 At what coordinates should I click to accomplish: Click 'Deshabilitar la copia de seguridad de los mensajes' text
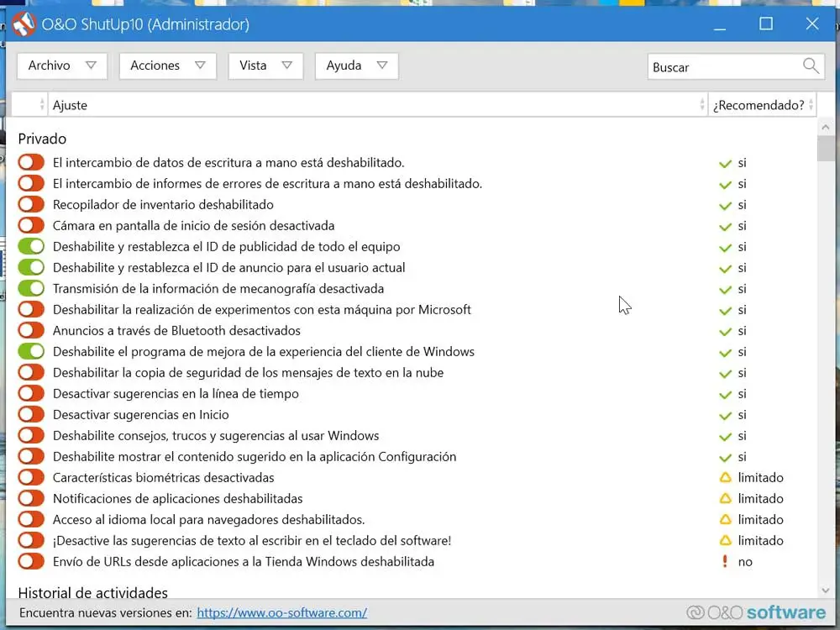point(248,372)
